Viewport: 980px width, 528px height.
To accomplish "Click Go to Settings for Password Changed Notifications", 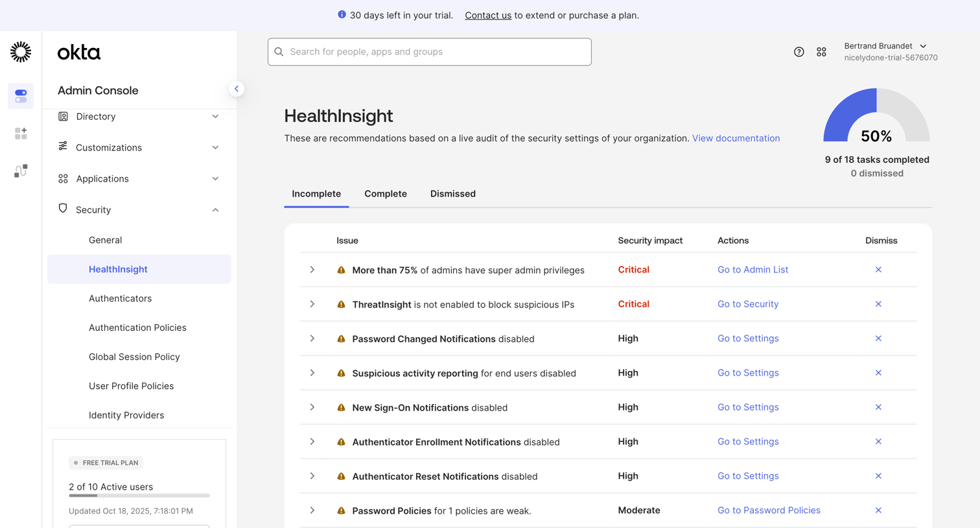I will (x=748, y=339).
